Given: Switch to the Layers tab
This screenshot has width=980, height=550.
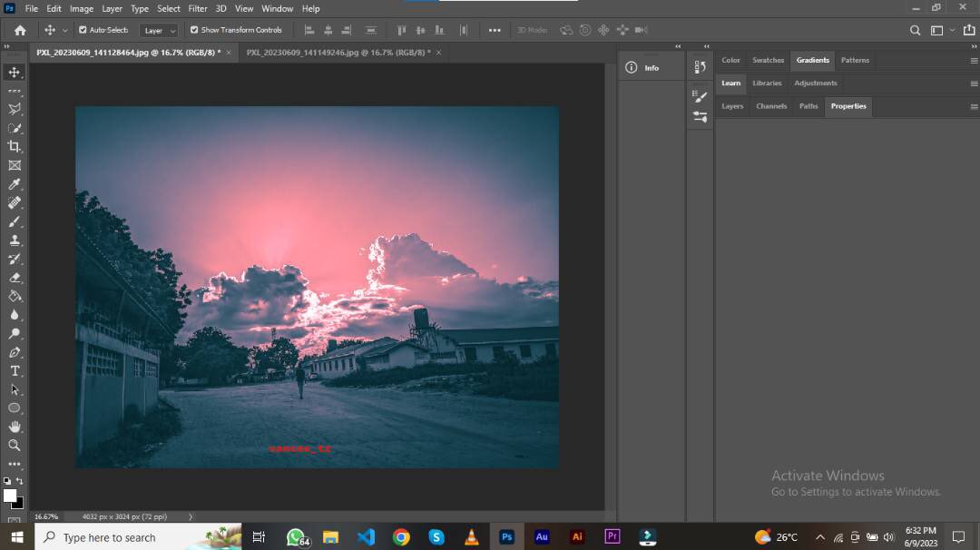Looking at the screenshot, I should pyautogui.click(x=732, y=106).
